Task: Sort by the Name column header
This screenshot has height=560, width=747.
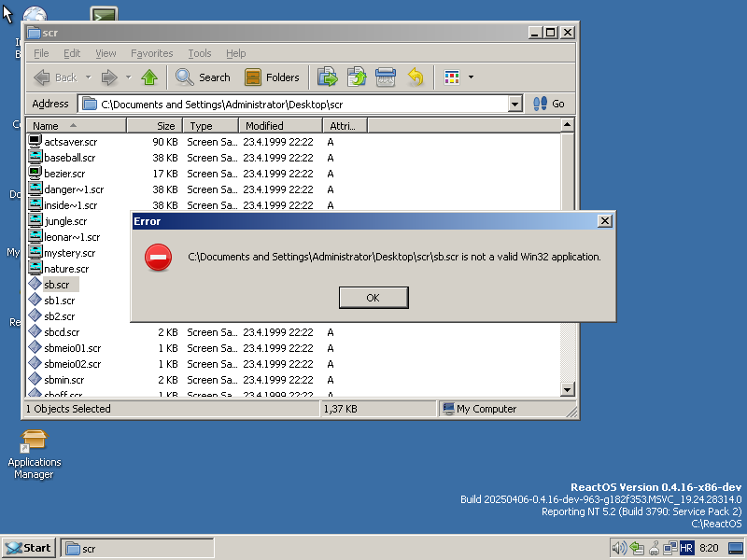Action: tap(77, 126)
